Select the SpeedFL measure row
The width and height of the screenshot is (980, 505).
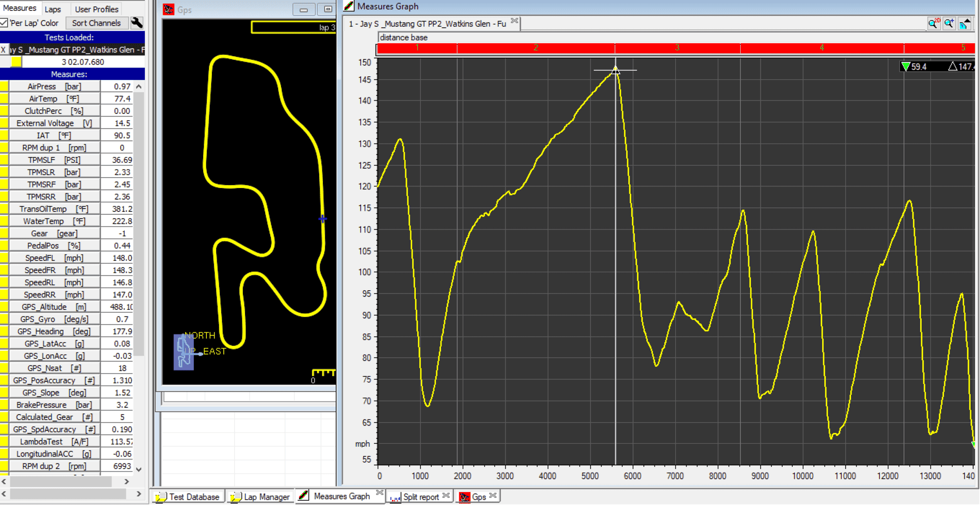[x=66, y=258]
